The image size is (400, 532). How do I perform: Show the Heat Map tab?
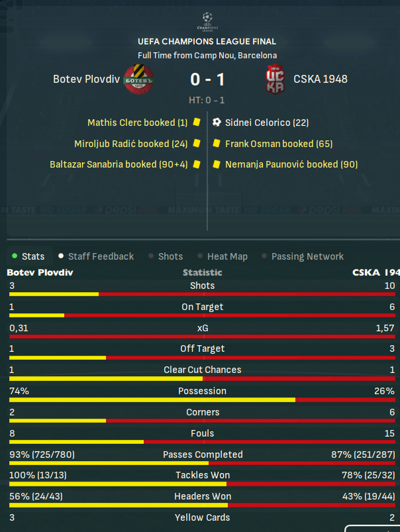pyautogui.click(x=223, y=256)
